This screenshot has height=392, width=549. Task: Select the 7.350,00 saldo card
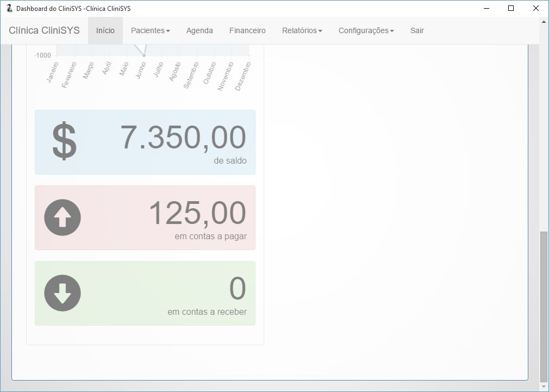coord(145,142)
